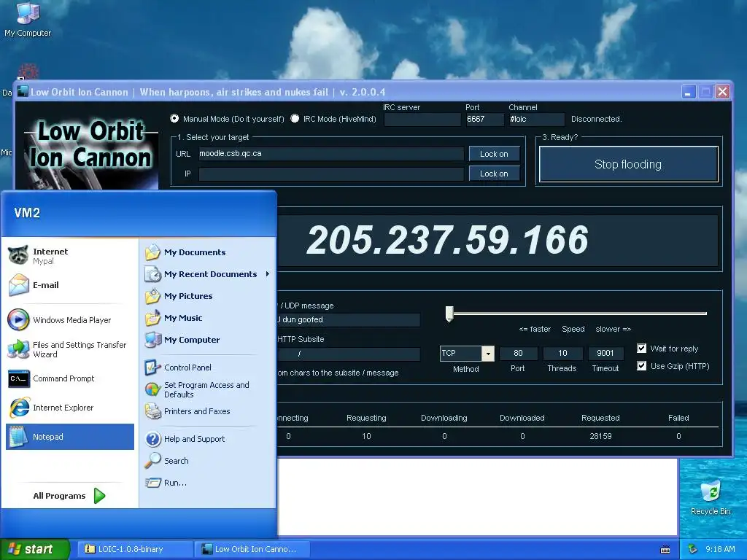Click the speed slider handle
Viewport: 747px width, 560px height.
pos(449,314)
